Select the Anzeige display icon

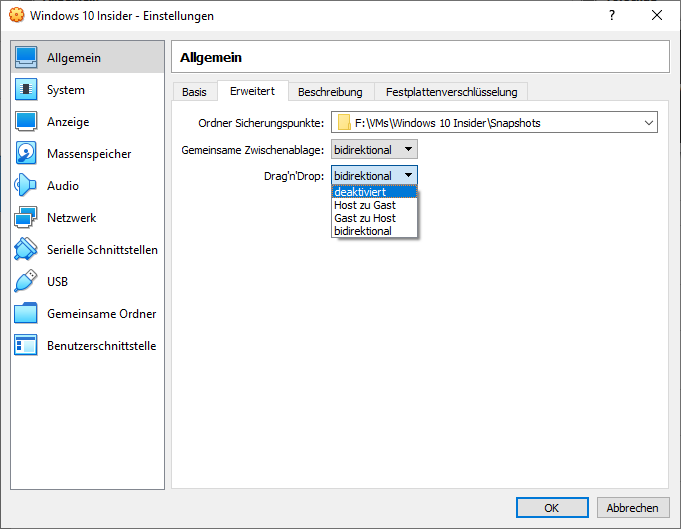(x=27, y=122)
